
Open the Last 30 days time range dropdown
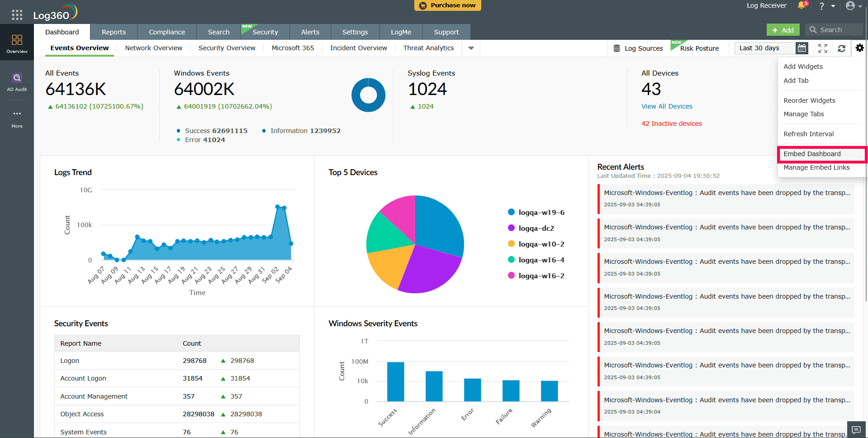click(x=765, y=48)
